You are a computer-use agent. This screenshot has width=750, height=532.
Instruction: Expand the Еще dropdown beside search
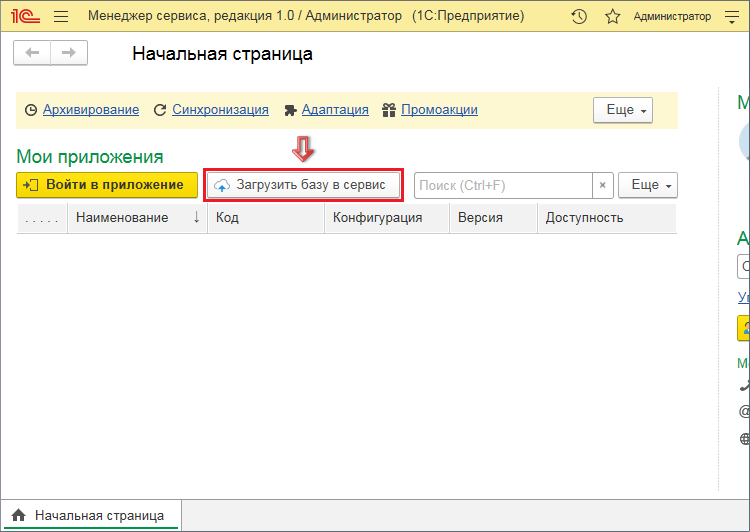coord(648,185)
